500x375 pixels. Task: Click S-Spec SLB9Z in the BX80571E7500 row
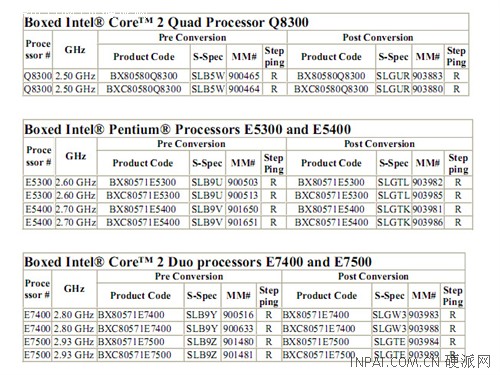(202, 342)
